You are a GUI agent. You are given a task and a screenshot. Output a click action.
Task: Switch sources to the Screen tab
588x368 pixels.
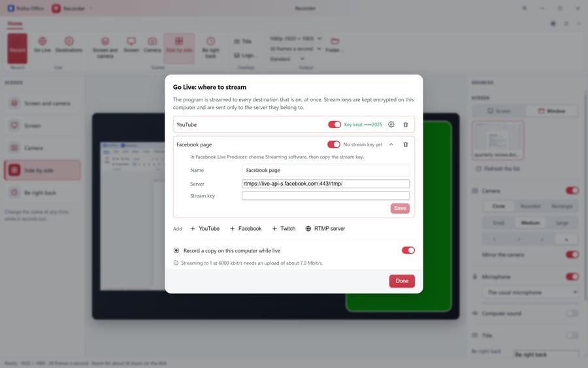pos(498,111)
